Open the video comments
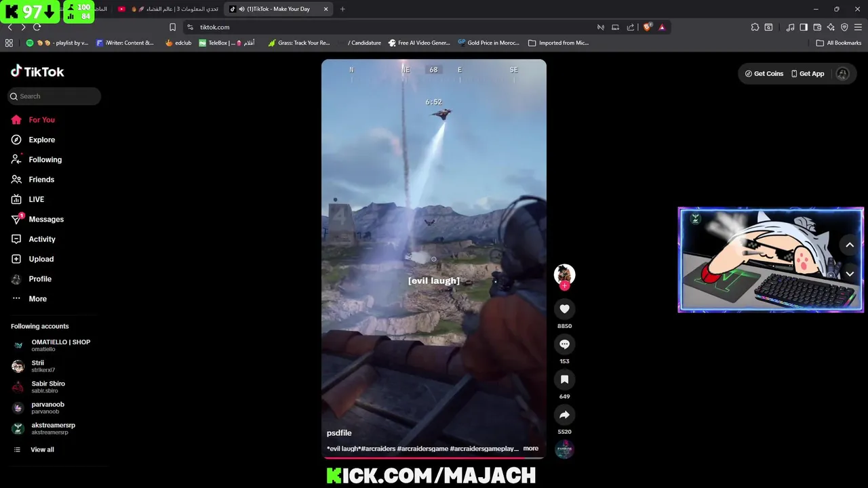 pos(564,344)
